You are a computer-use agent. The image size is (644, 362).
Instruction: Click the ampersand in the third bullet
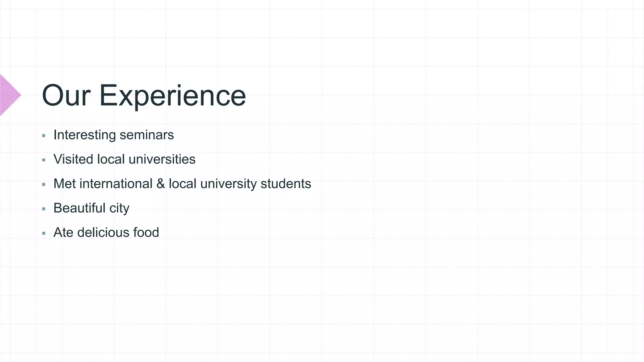[160, 184]
